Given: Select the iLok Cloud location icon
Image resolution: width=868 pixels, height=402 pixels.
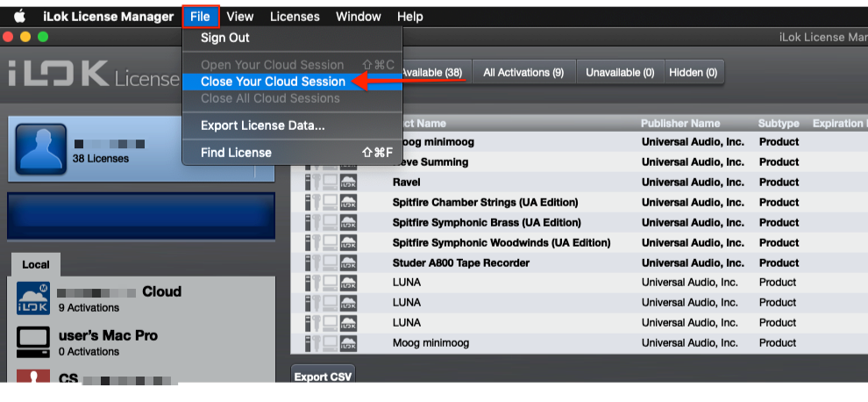Looking at the screenshot, I should (33, 298).
